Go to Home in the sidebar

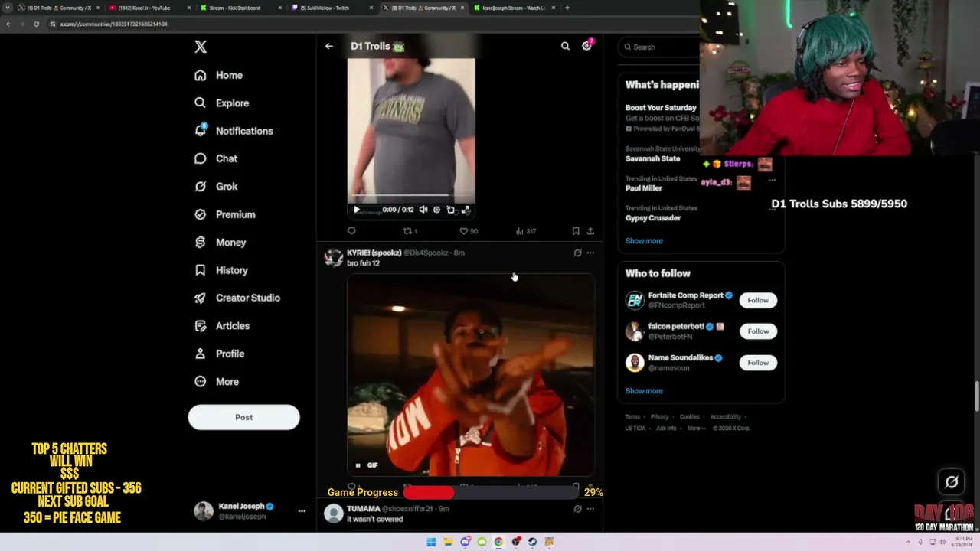pyautogui.click(x=219, y=75)
